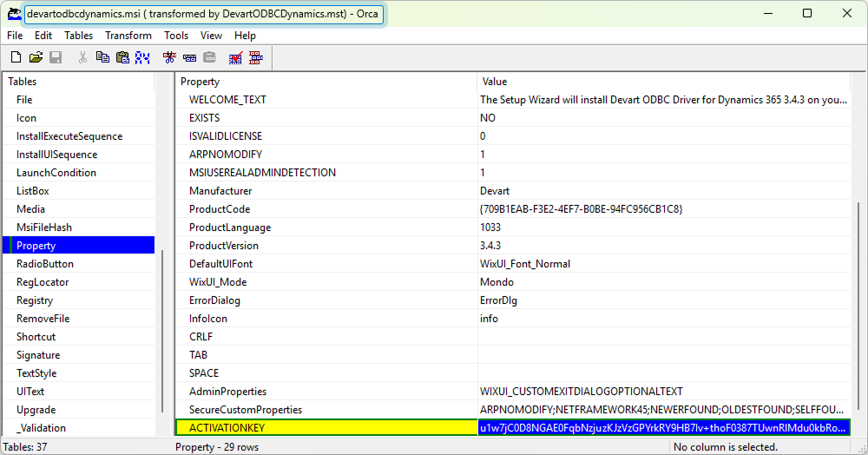Image resolution: width=868 pixels, height=455 pixels.
Task: Click the Paste clipboard icon
Action: pyautogui.click(x=122, y=57)
